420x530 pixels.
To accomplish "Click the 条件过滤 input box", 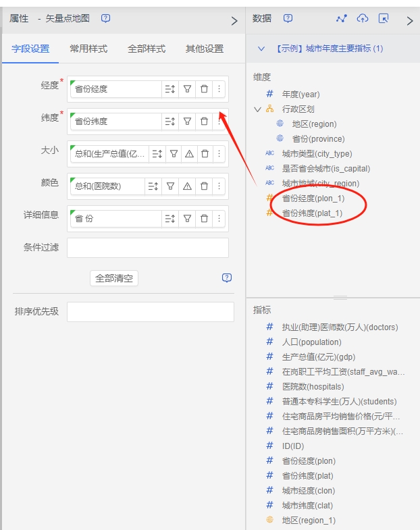I will click(x=148, y=248).
